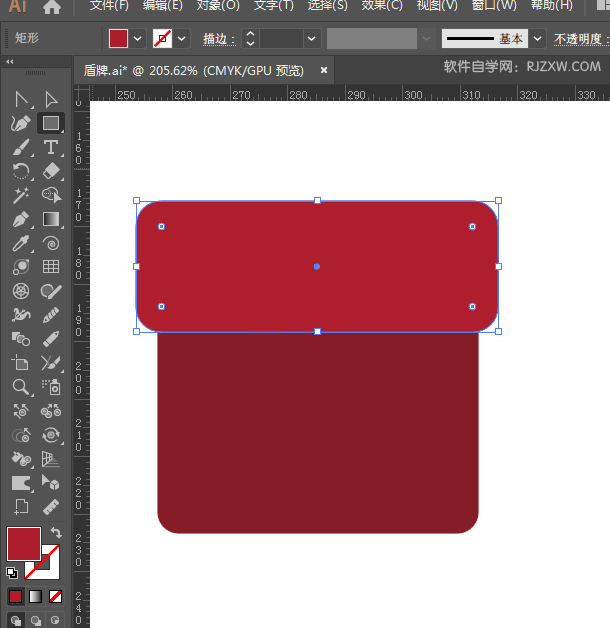
Task: Click control bar stroke none swatch
Action: 162,39
